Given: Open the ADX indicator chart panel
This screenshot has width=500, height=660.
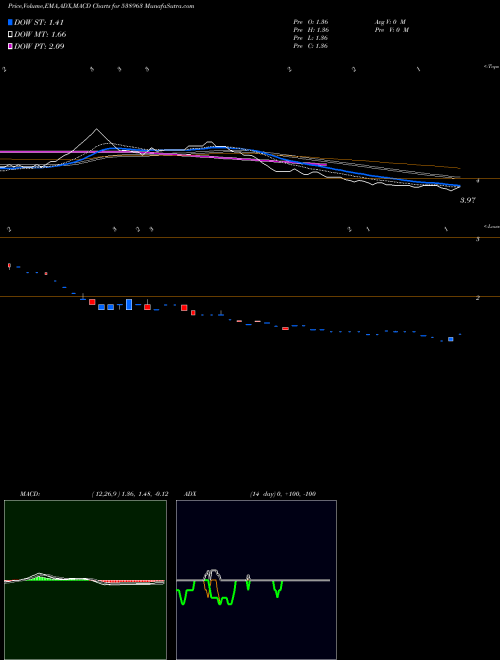Looking at the screenshot, I should (256, 580).
